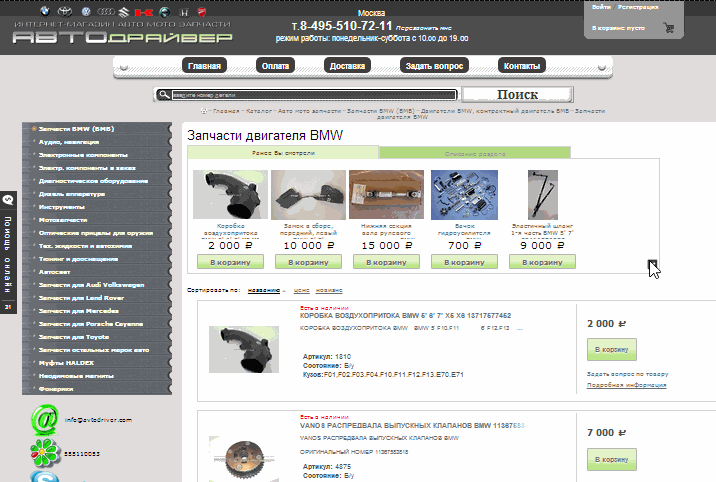716x482 pixels.
Task: Sort products by цене
Action: pyautogui.click(x=301, y=290)
